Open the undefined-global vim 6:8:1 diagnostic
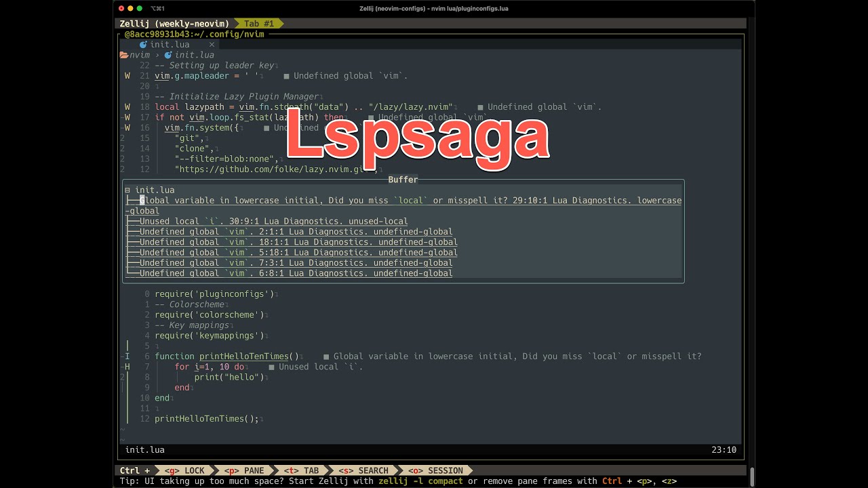Viewport: 868px width, 488px height. (296, 273)
